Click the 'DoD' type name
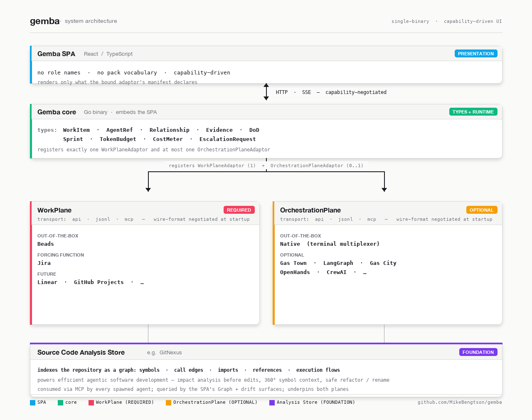The height and width of the screenshot is (420, 532). pyautogui.click(x=254, y=130)
